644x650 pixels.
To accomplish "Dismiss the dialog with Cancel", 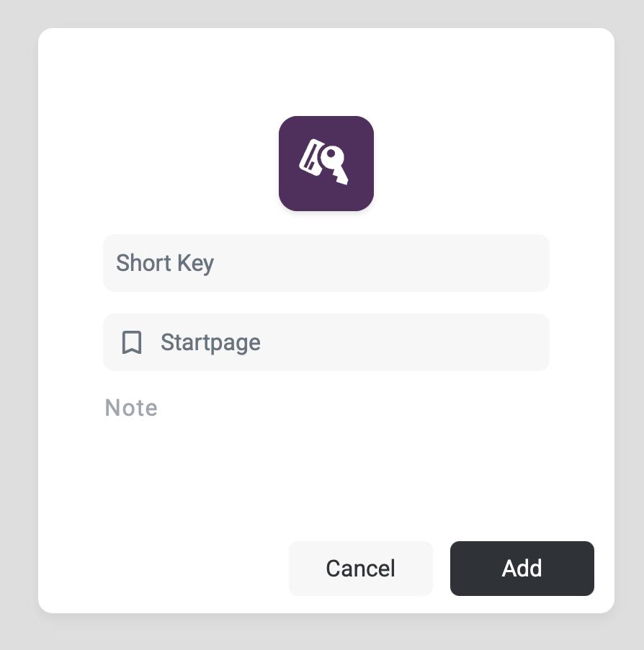I will click(360, 569).
